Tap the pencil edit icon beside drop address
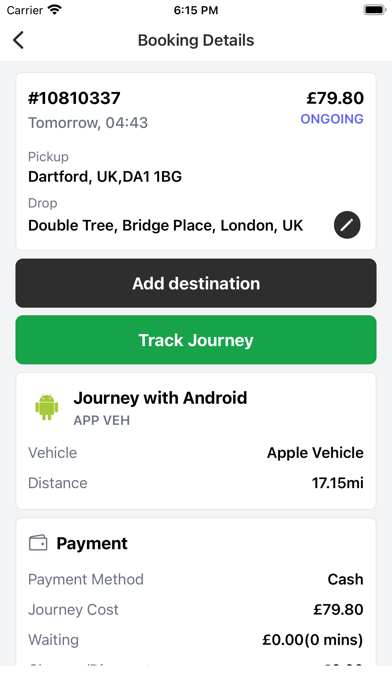This screenshot has height=696, width=392. [x=347, y=225]
